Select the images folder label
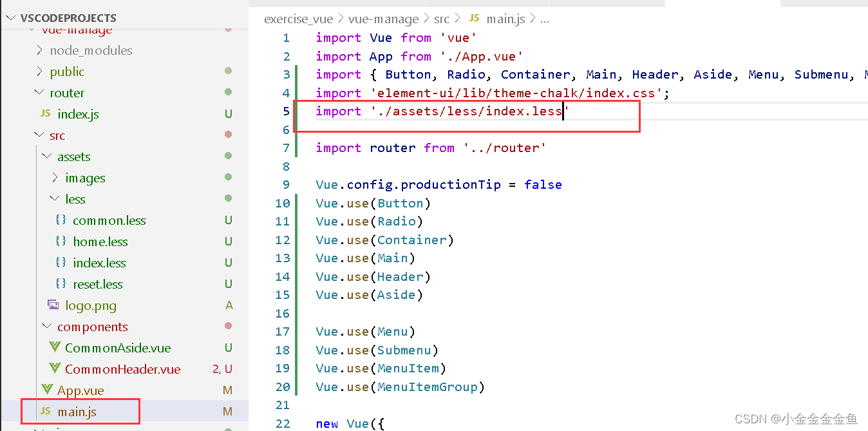This screenshot has height=431, width=868. point(85,178)
